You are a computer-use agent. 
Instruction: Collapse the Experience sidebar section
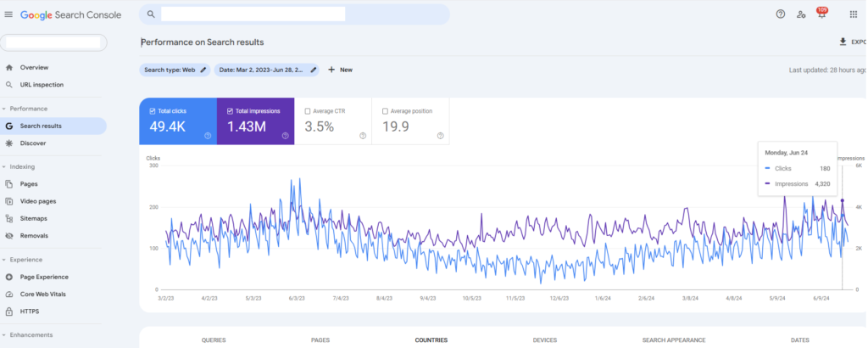tap(4, 260)
